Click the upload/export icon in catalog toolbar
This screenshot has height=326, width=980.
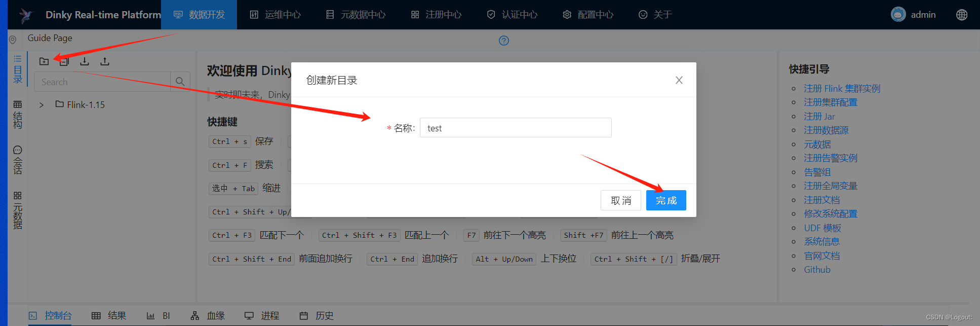[105, 61]
